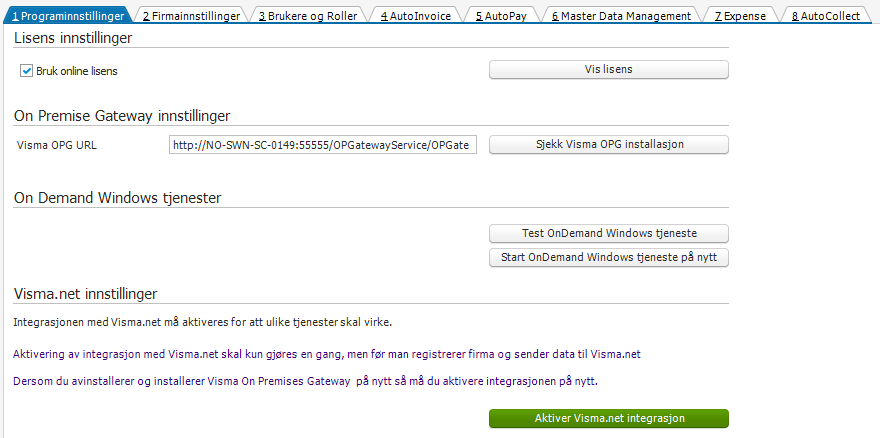Screen dimensions: 880x438
Task: Open the AutoPay tab
Action: [501, 16]
